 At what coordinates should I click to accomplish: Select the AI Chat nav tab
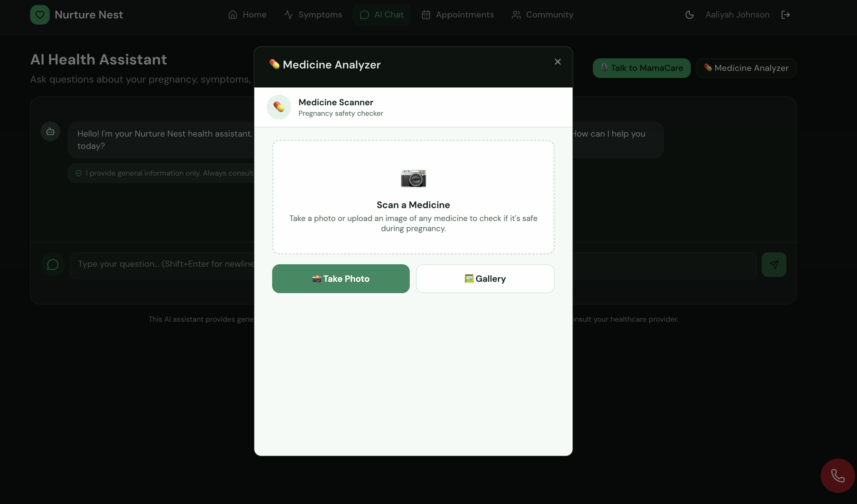pyautogui.click(x=382, y=15)
